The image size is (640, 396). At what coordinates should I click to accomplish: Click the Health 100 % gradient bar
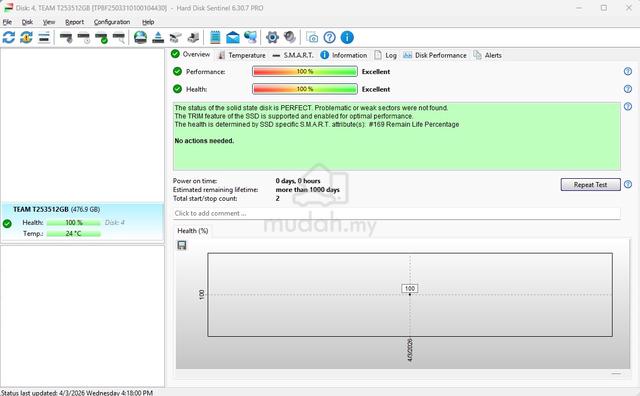[x=305, y=89]
